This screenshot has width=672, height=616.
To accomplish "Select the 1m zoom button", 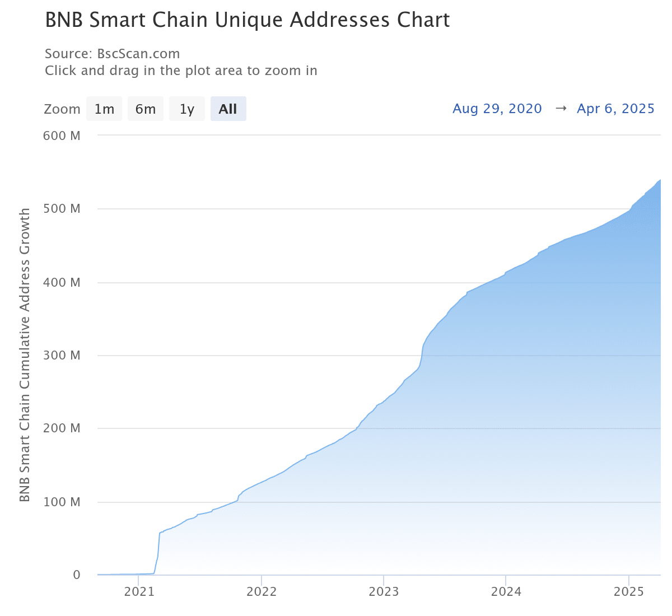I will pyautogui.click(x=104, y=109).
